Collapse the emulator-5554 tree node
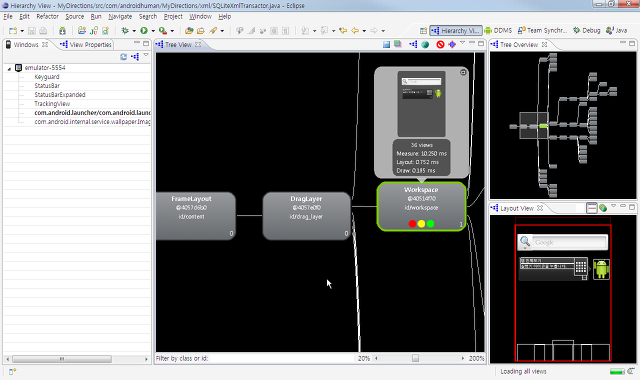The width and height of the screenshot is (640, 380). (x=9, y=68)
